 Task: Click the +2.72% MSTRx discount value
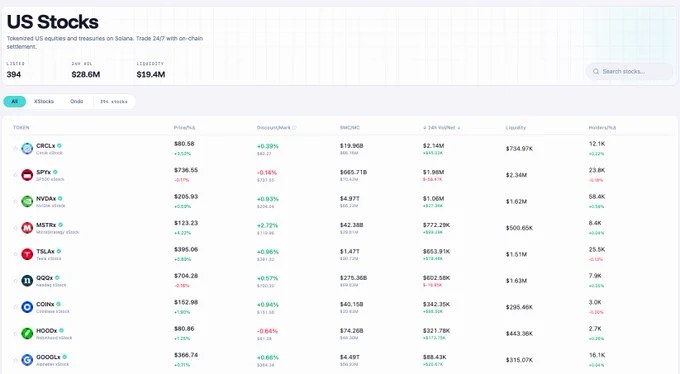coord(268,226)
